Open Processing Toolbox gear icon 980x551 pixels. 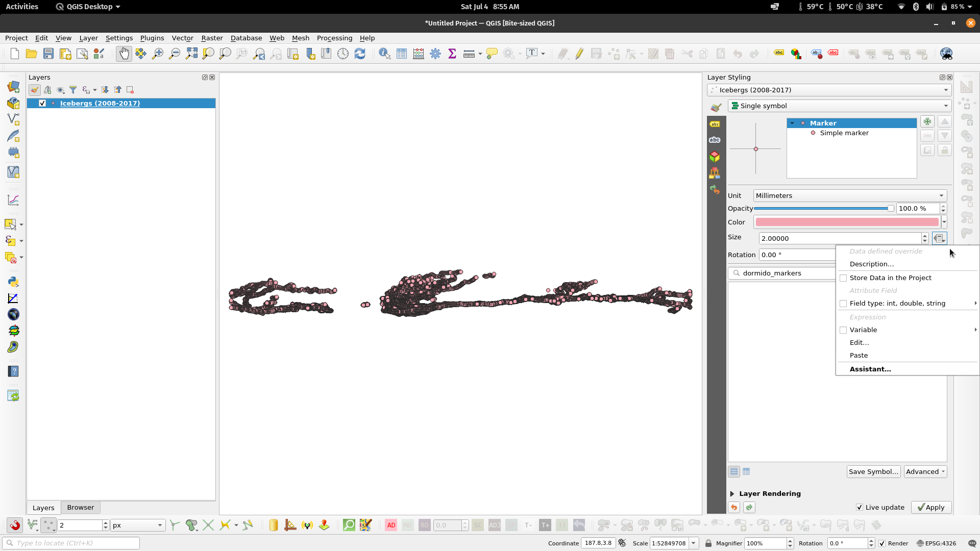pyautogui.click(x=435, y=54)
